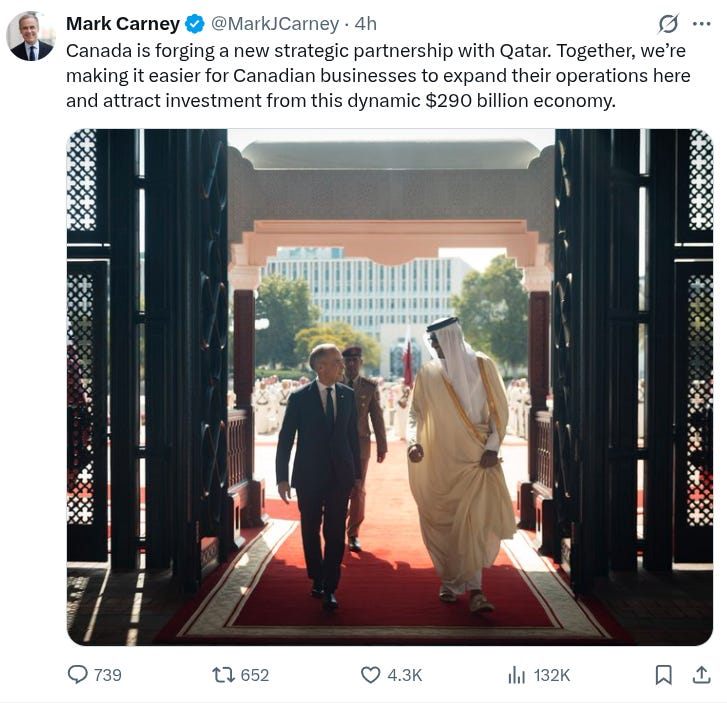
Task: Bookmark this post
Action: pos(663,675)
